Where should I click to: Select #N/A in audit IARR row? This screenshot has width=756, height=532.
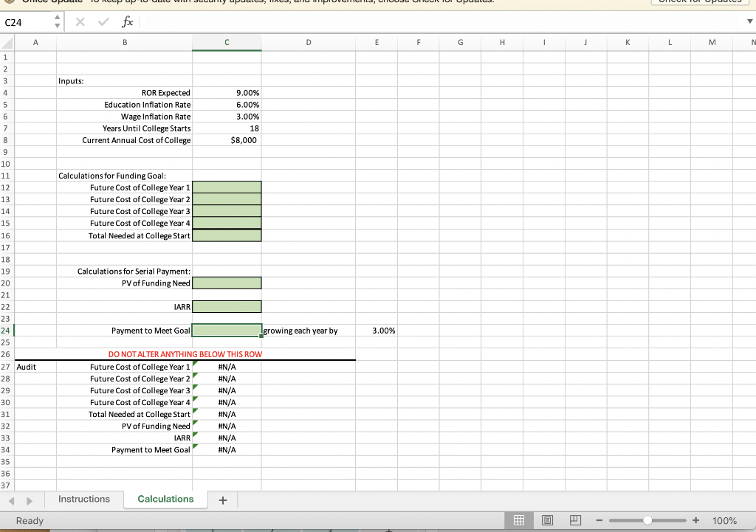pos(227,438)
